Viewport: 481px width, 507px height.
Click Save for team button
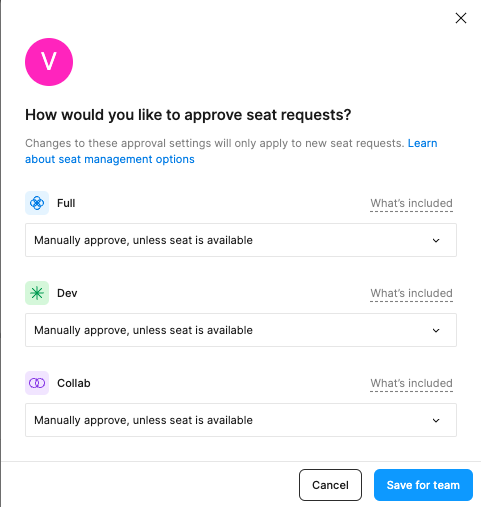[423, 485]
